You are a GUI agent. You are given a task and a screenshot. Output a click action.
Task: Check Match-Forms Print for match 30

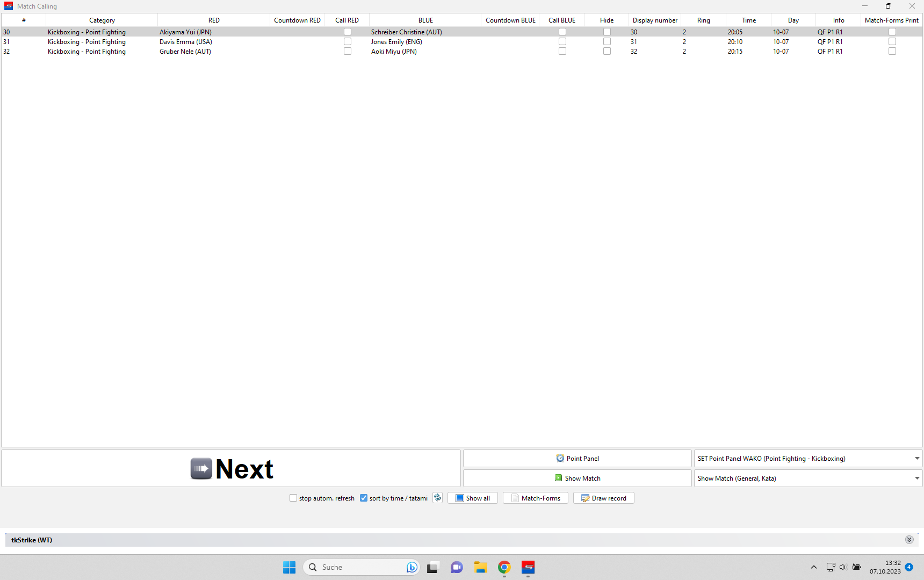pos(892,32)
